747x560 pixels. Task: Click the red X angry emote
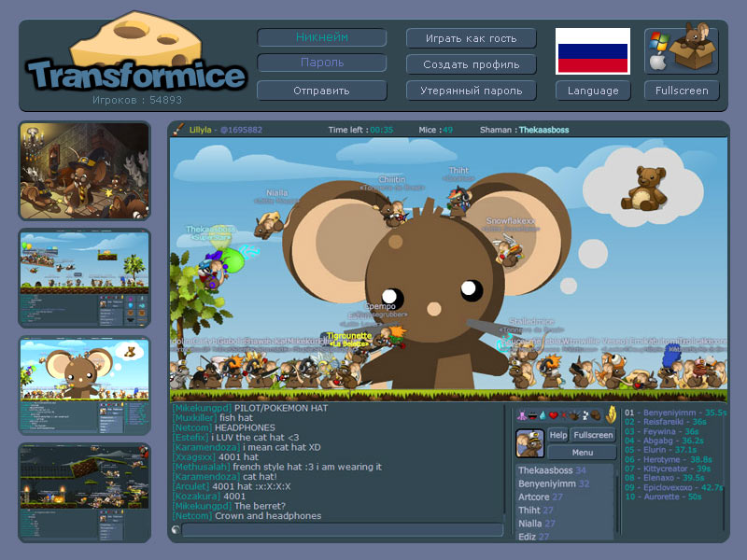tap(564, 415)
